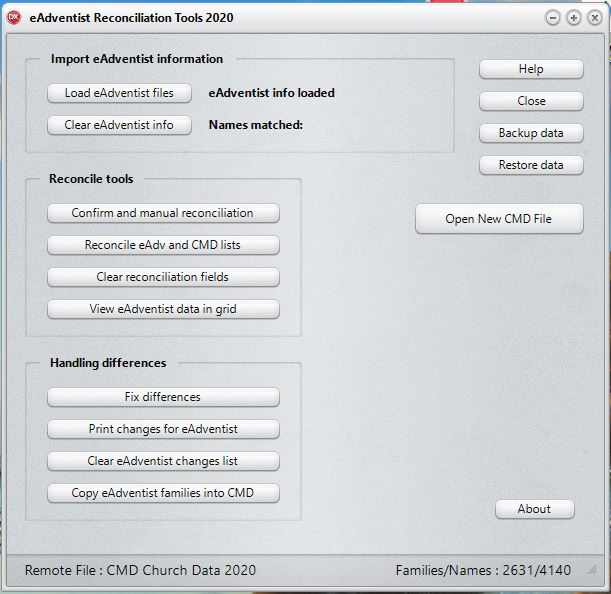Clear eAdventist changes list
The width and height of the screenshot is (611, 594).
pyautogui.click(x=163, y=461)
